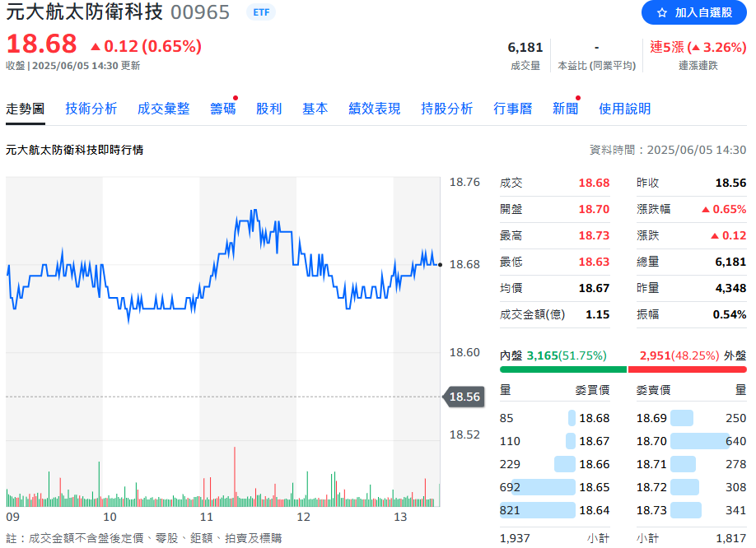
Task: Click the ask subtotal 1,817
Action: tap(731, 538)
